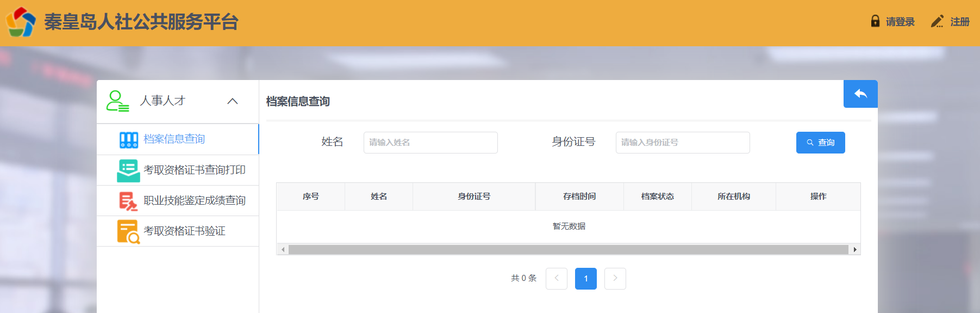Click the horizontal table scrollbar
980x313 pixels.
point(568,250)
